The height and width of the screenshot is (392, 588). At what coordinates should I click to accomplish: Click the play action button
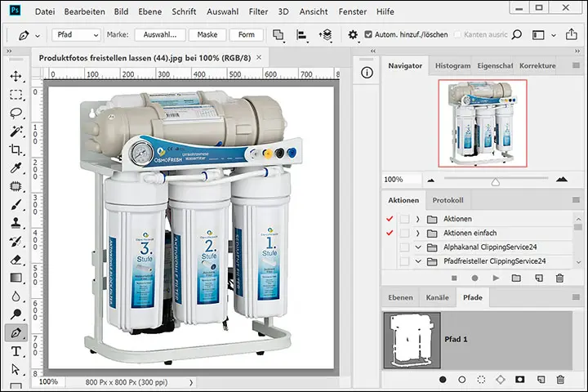(495, 278)
